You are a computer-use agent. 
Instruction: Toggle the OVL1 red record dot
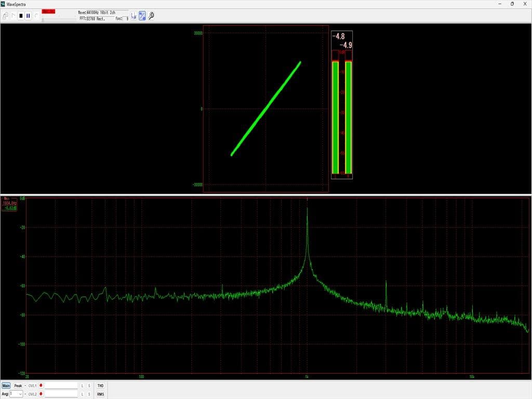pyautogui.click(x=41, y=386)
